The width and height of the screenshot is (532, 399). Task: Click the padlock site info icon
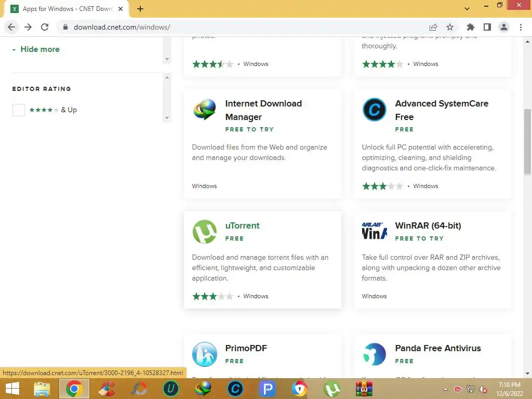65,27
